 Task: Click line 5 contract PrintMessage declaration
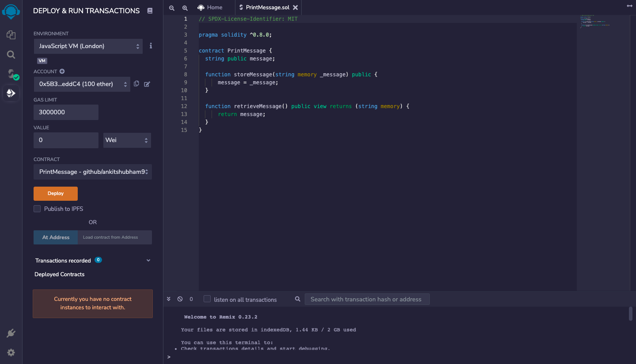pyautogui.click(x=235, y=50)
